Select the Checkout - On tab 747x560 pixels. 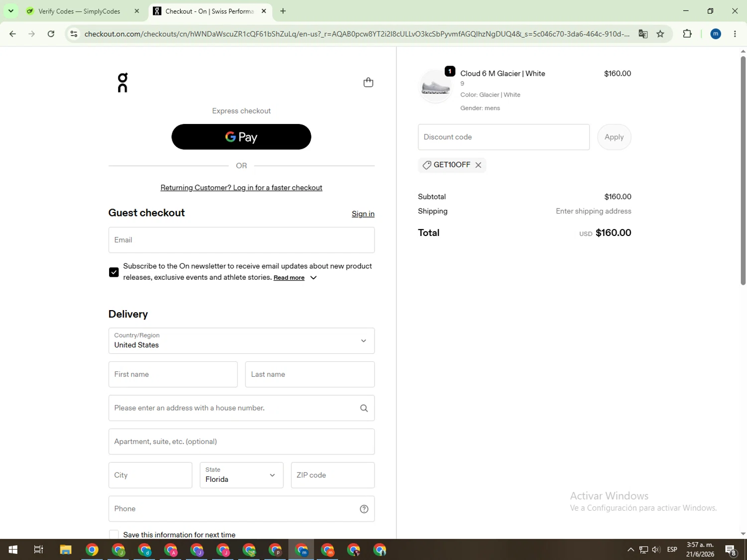(210, 11)
